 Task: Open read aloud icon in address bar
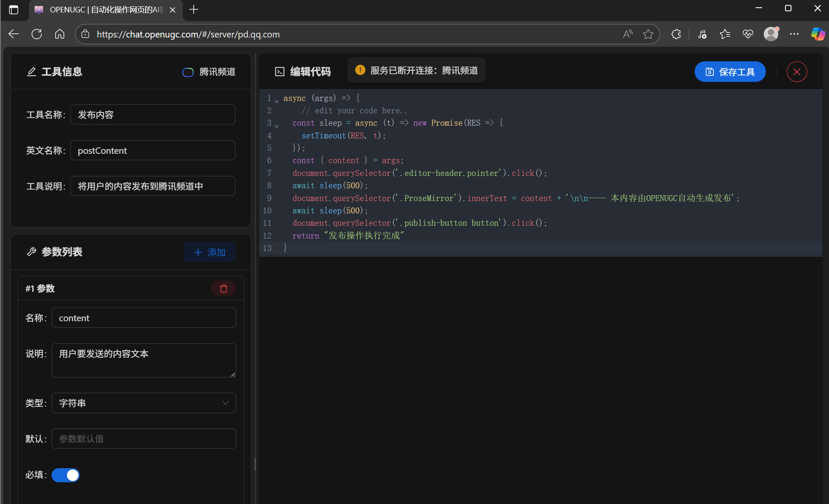(x=628, y=34)
